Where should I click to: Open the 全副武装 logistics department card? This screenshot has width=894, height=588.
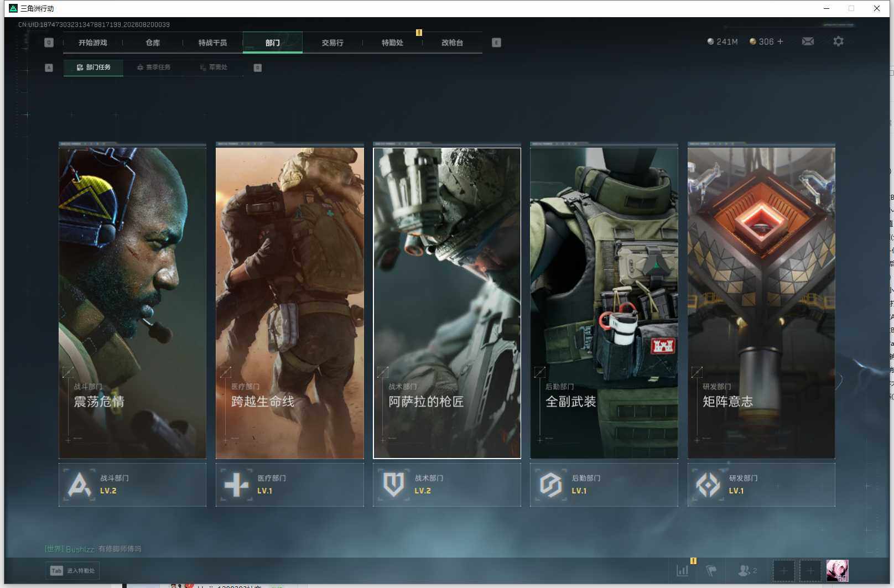coord(604,303)
